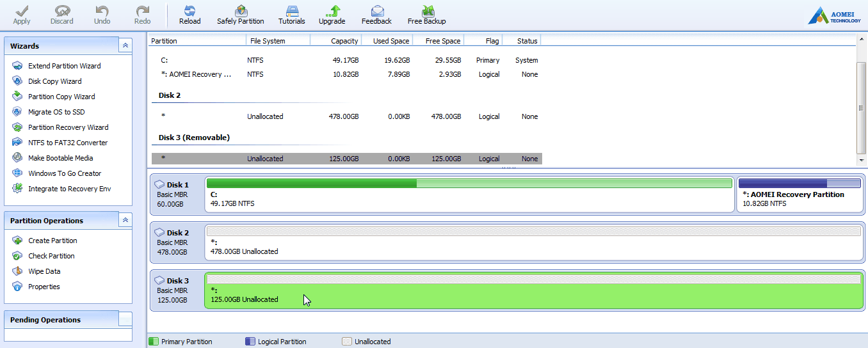Discard pending changes via the Discard icon

point(62,11)
